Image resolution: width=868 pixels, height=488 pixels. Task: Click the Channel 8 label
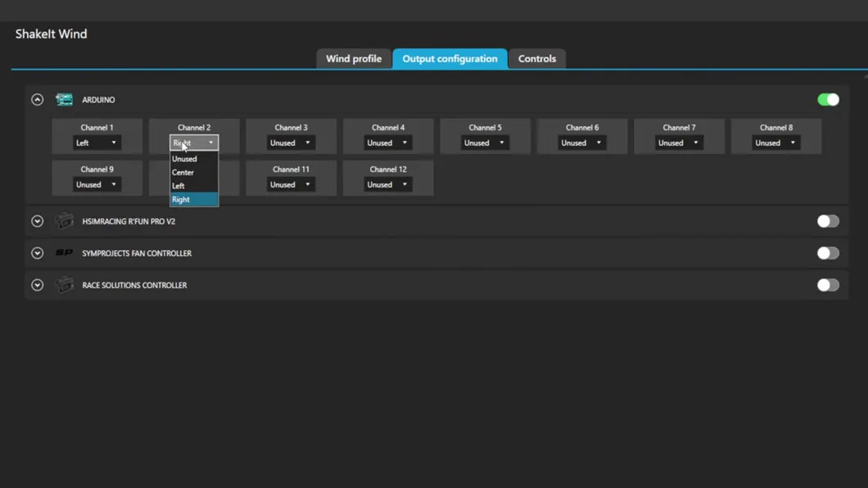776,127
